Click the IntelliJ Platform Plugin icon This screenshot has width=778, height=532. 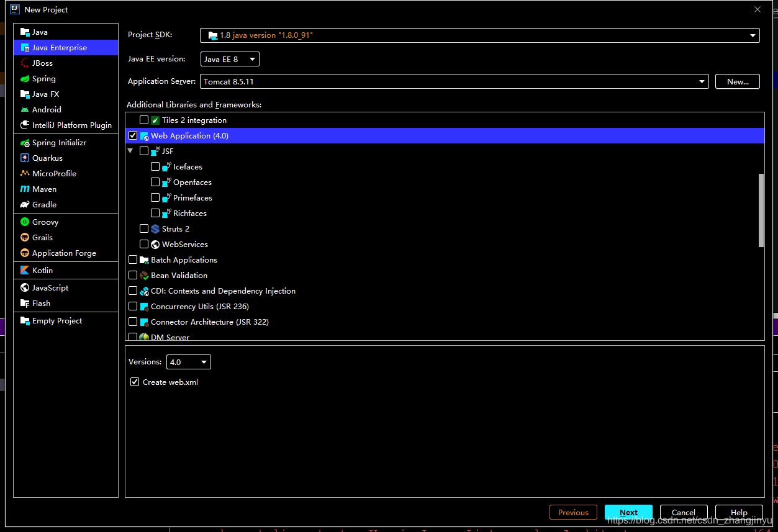(25, 125)
